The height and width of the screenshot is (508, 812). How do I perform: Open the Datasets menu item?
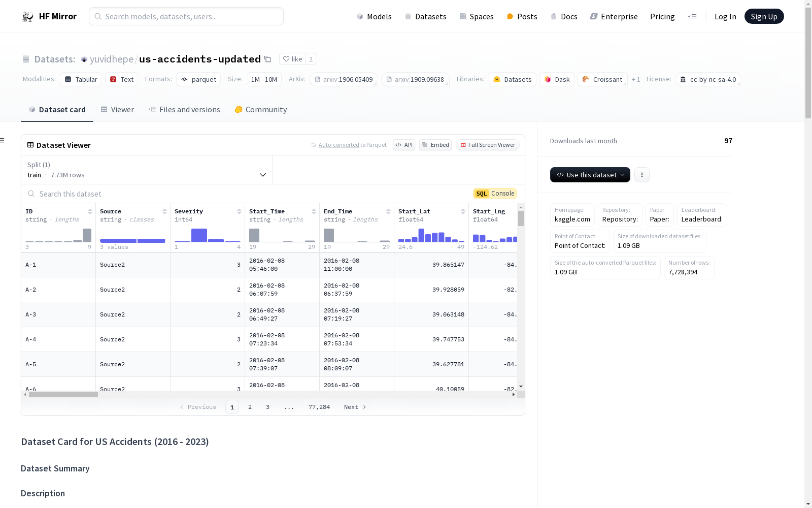click(425, 17)
